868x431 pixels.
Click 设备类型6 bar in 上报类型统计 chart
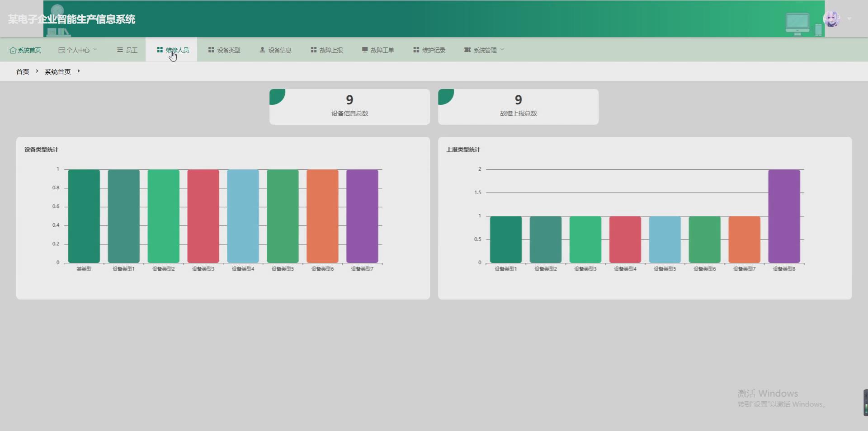pyautogui.click(x=705, y=239)
